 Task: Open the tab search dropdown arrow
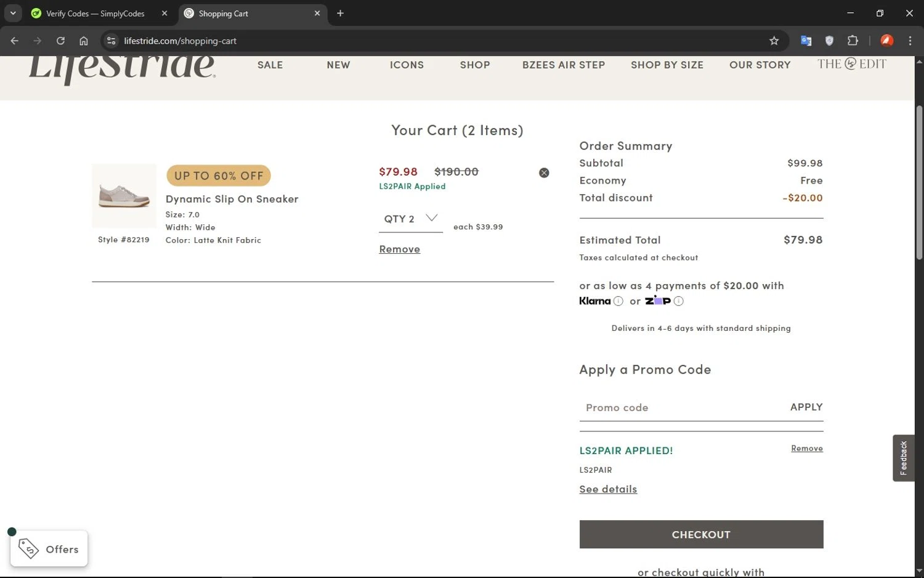click(13, 13)
